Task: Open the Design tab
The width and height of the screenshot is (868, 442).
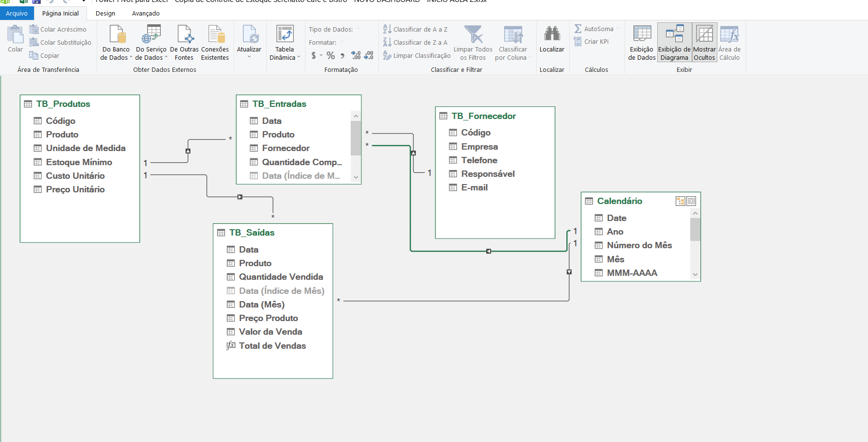Action: [x=105, y=13]
